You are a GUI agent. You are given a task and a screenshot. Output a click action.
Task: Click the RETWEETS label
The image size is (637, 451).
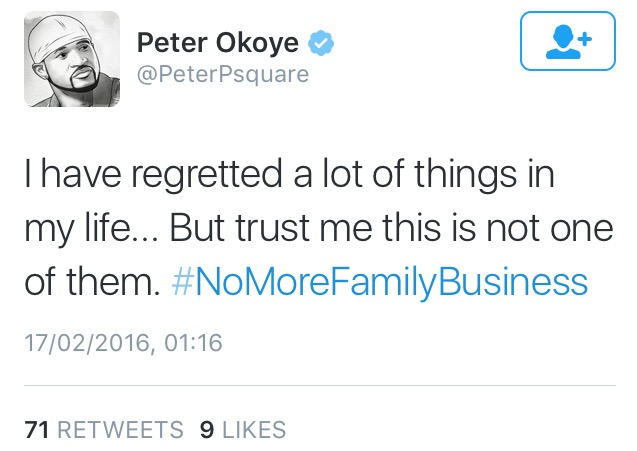(x=121, y=430)
